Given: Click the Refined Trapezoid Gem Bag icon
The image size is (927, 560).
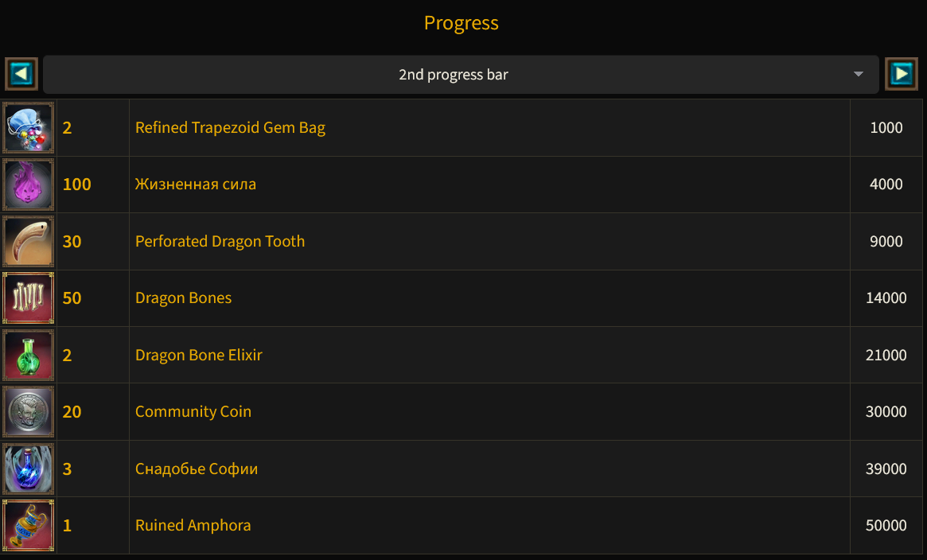Looking at the screenshot, I should click(x=29, y=127).
